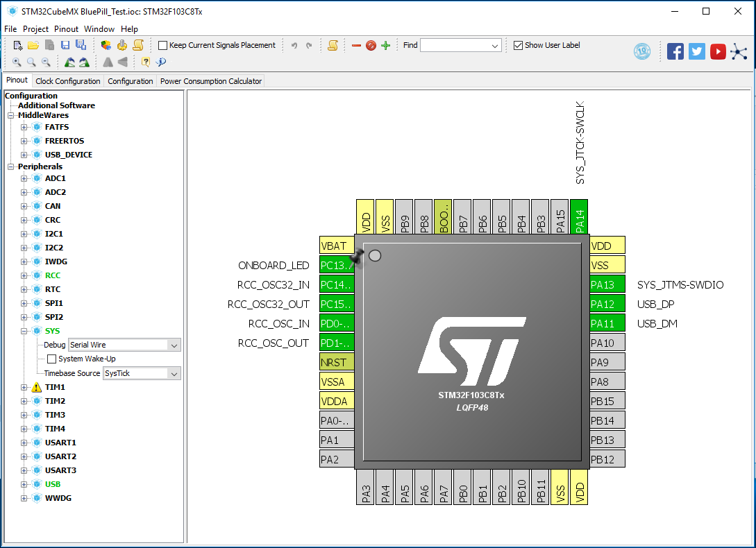Open the Find combo box dropdown arrow
This screenshot has width=756, height=548.
coord(495,46)
